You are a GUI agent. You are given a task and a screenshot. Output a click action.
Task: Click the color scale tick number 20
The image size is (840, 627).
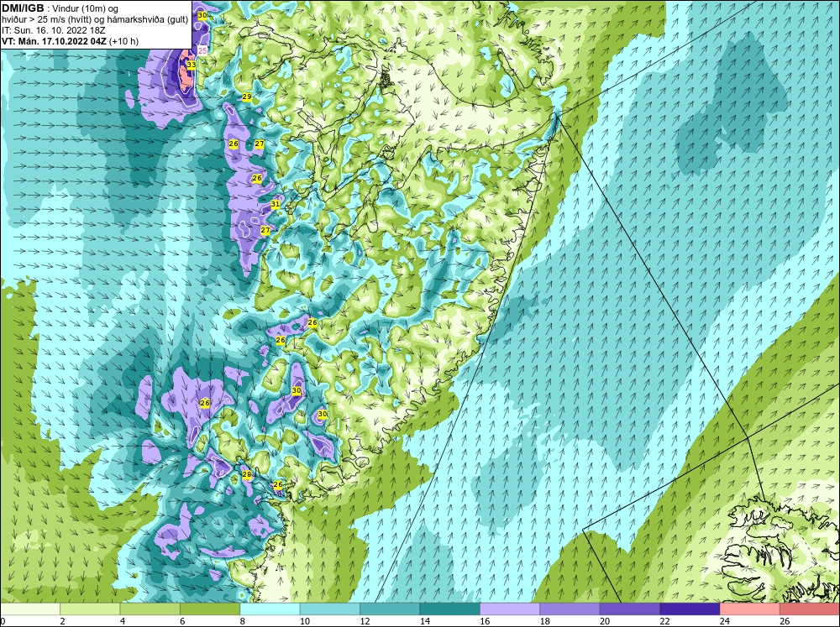(x=604, y=621)
